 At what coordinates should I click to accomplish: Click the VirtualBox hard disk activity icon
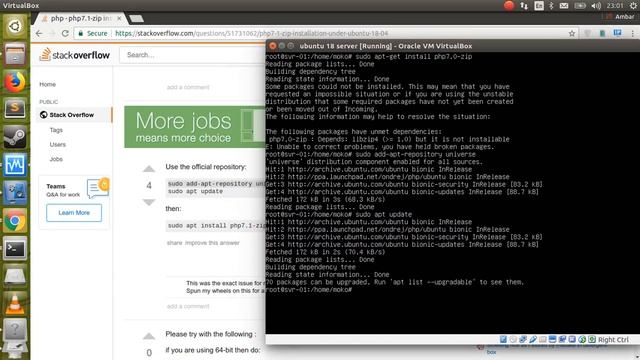[x=503, y=340]
